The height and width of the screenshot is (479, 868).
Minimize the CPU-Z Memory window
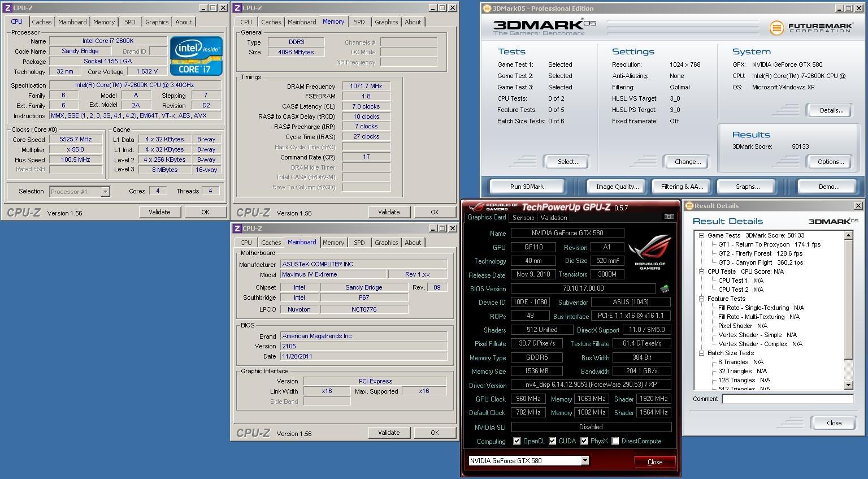point(433,8)
